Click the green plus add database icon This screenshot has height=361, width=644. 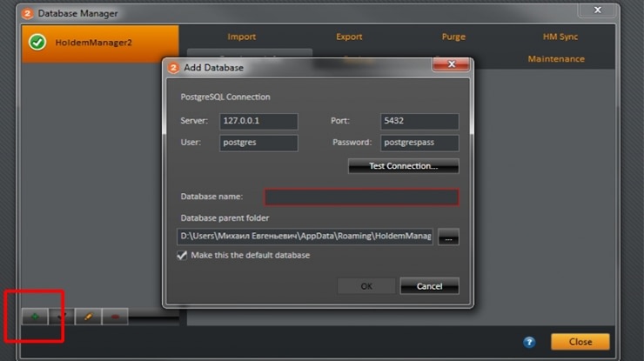[36, 317]
